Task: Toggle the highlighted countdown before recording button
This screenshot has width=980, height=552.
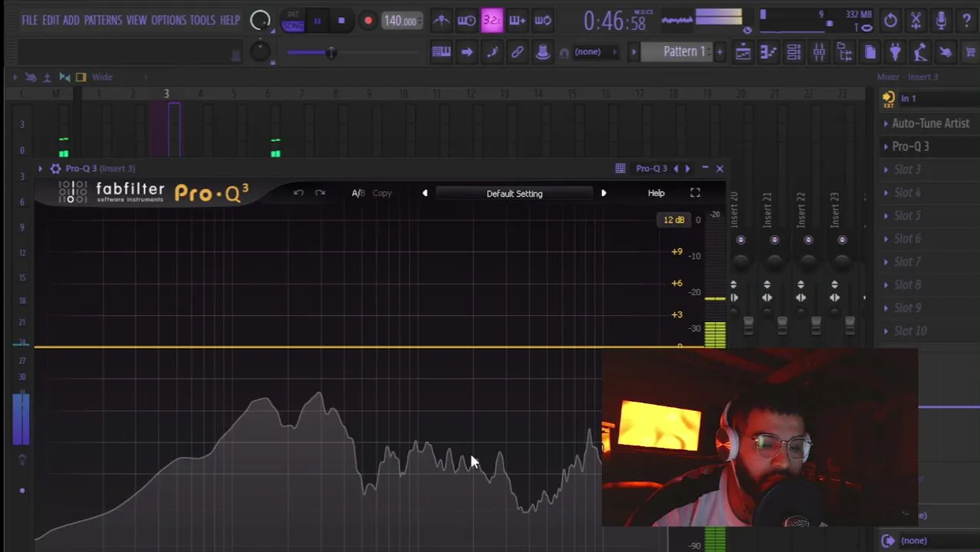Action: [x=492, y=21]
